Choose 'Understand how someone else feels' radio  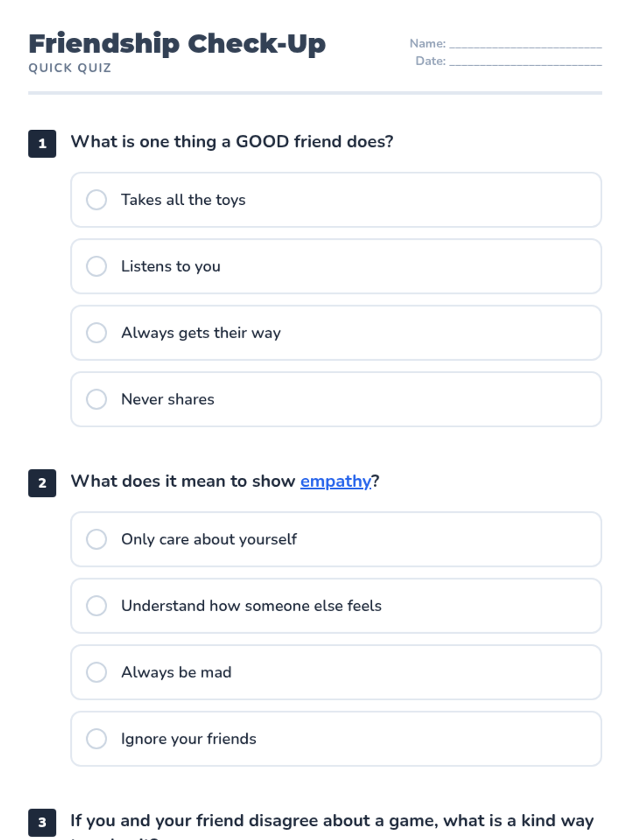click(97, 606)
